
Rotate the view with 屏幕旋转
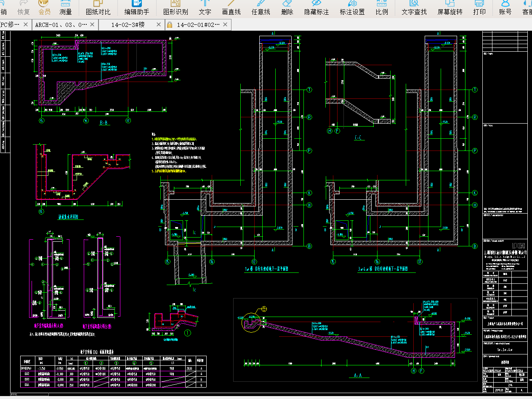tap(450, 8)
